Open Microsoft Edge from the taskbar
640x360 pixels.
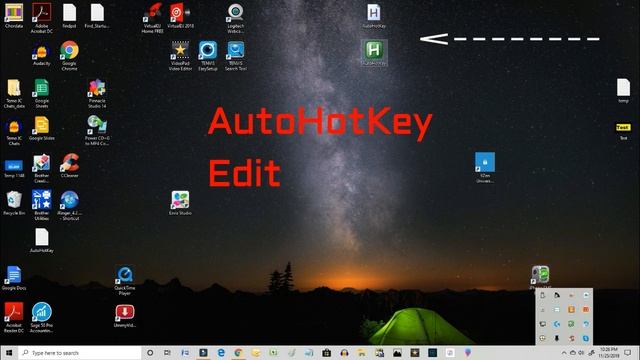coord(221,353)
